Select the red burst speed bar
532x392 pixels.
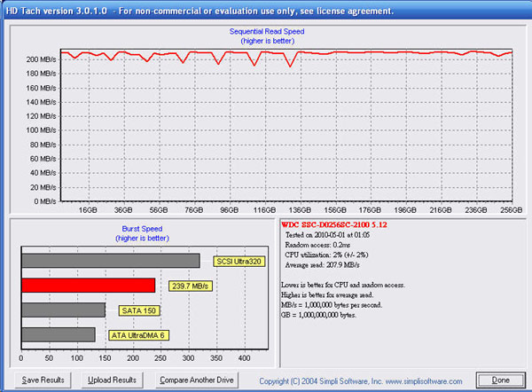(x=88, y=286)
